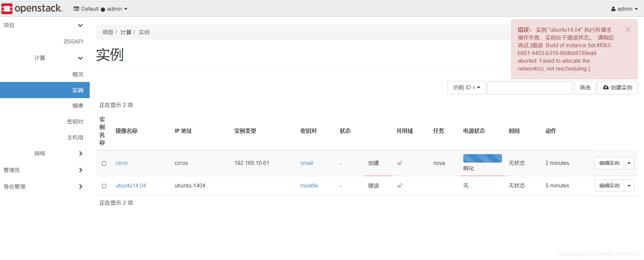Click the 孵化 progress bar in cirror row

[482, 158]
